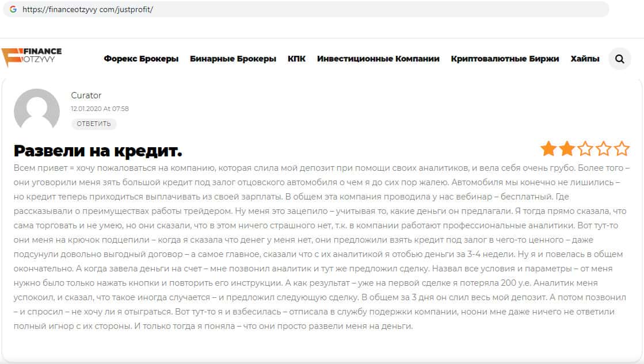Click the Curator avatar image
644x364 pixels.
click(37, 109)
